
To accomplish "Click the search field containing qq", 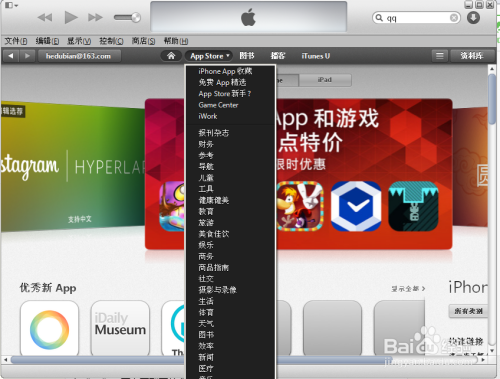I will click(x=416, y=18).
